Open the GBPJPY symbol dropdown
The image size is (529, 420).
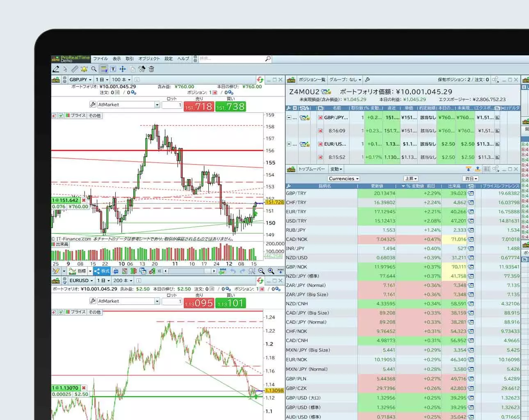tap(80, 80)
